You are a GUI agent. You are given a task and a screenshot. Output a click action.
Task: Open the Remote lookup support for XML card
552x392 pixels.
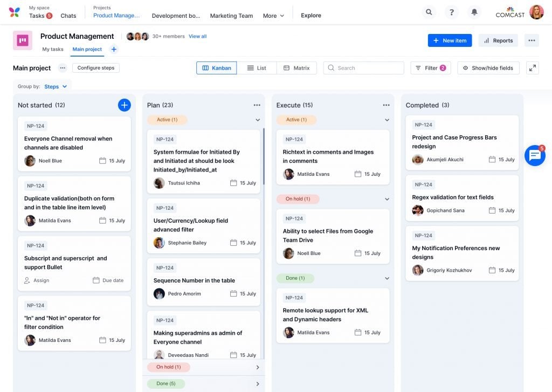coord(333,315)
